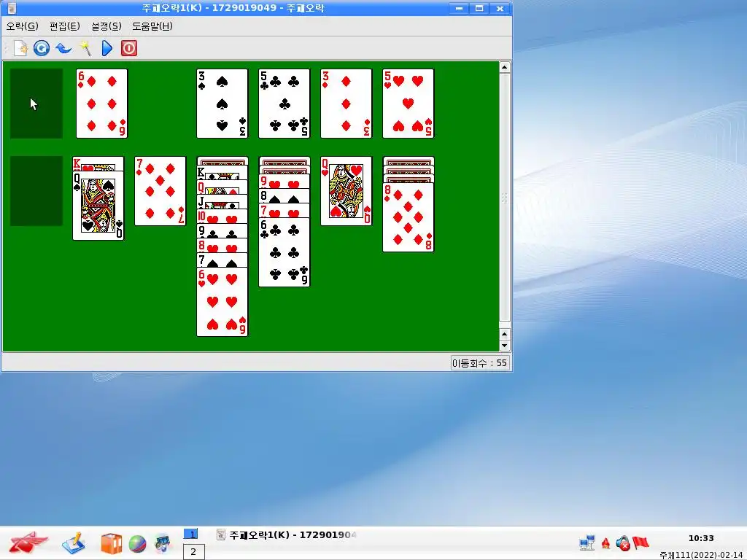Click the empty stock pile slot
747x560 pixels.
pos(36,104)
